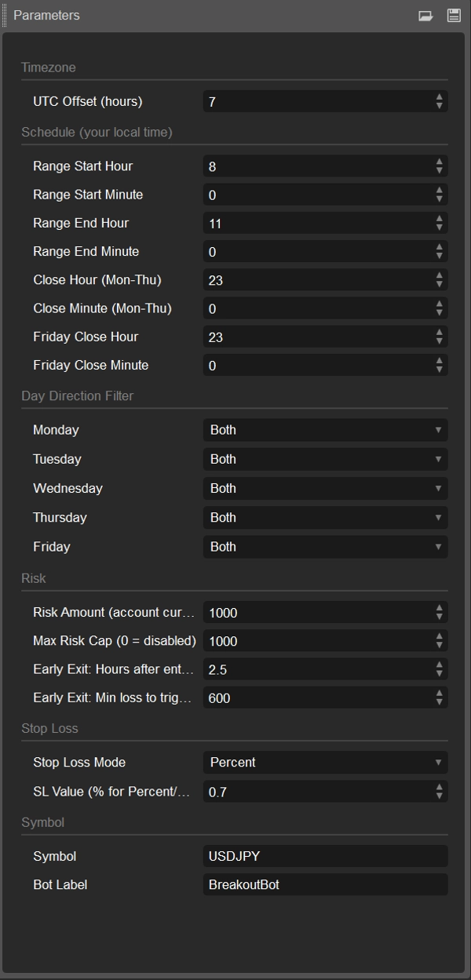This screenshot has height=980, width=471.
Task: Click the save parameters floppy disk icon
Action: pos(454,16)
